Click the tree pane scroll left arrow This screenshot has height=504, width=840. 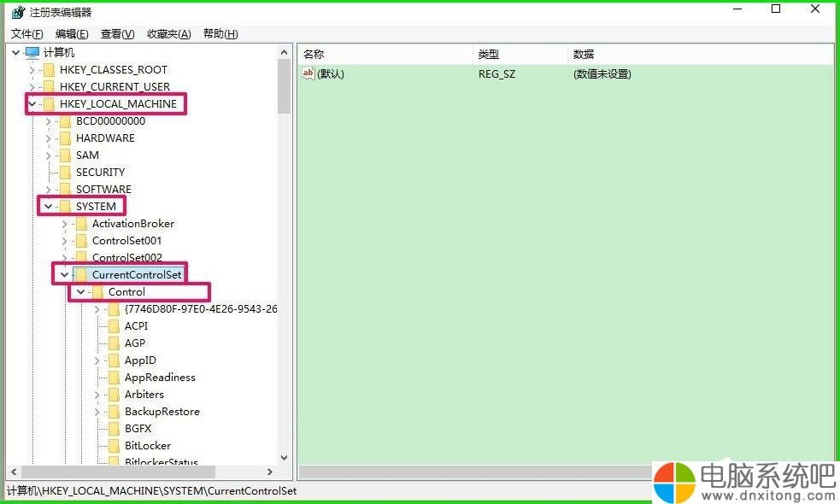[15, 472]
